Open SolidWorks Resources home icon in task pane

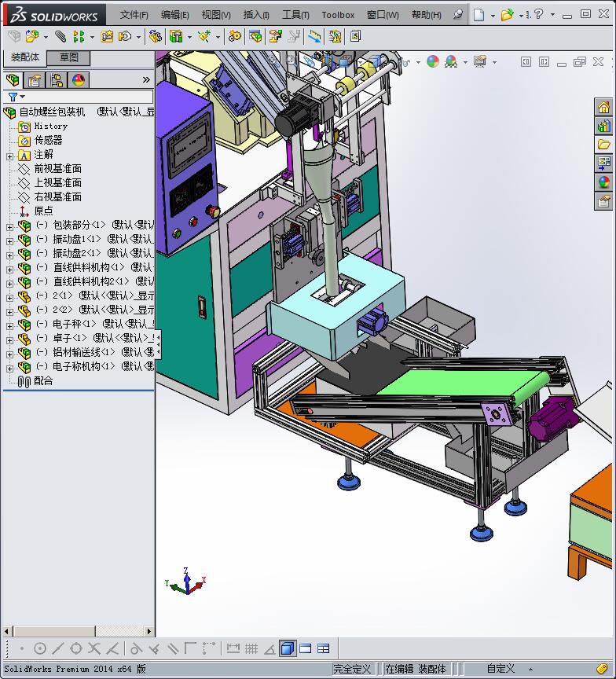coord(603,107)
